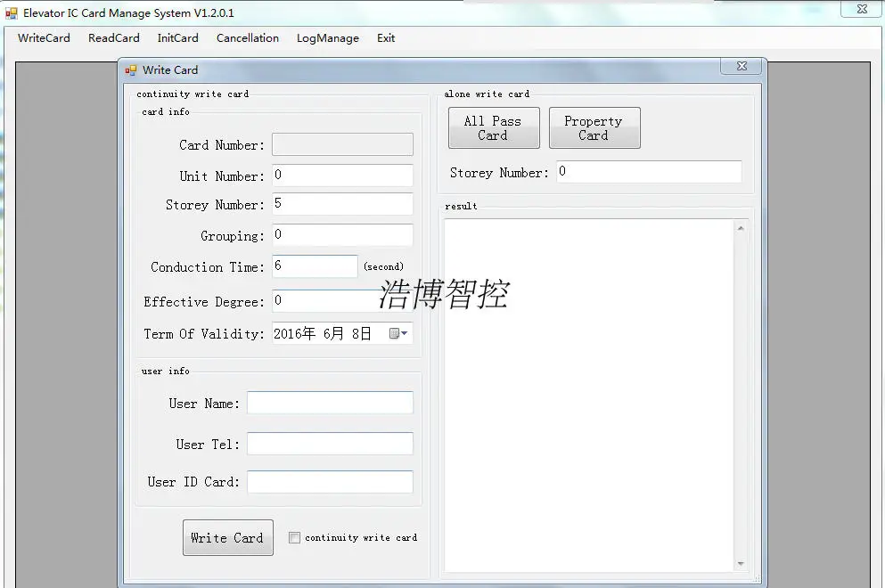Click the result scrollbar down arrow
Screen dimensions: 885x588
point(741,563)
